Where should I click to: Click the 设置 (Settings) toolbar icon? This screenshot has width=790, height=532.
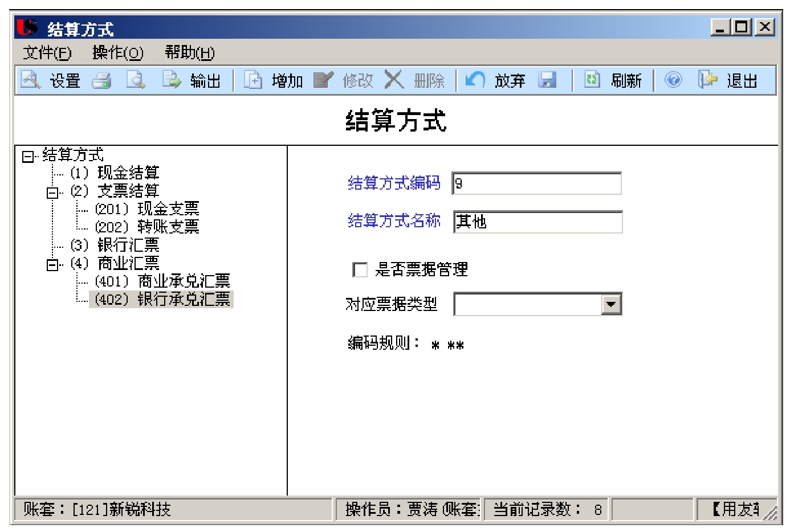click(x=31, y=80)
